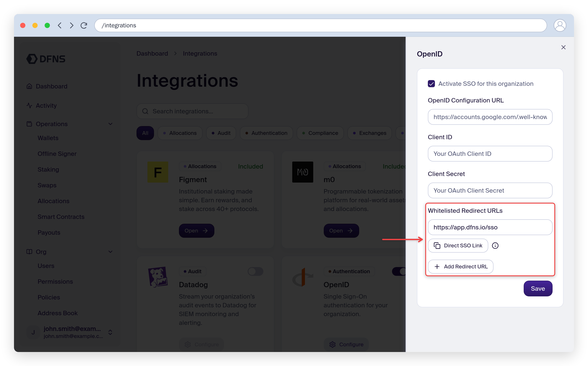Click the breadcrumb chevron separator

tap(175, 53)
